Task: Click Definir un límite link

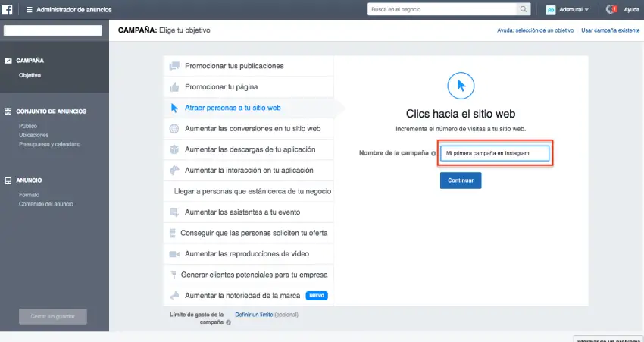Action: 254,315
